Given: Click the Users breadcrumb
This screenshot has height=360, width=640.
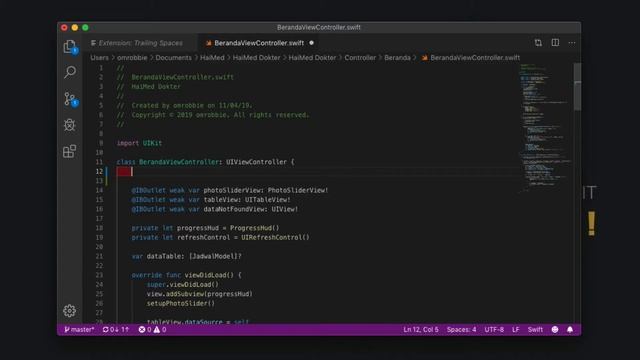Looking at the screenshot, I should (100, 58).
